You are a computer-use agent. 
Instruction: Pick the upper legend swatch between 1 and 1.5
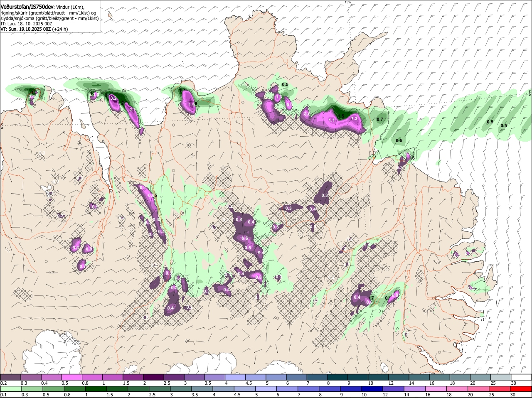coord(112,377)
